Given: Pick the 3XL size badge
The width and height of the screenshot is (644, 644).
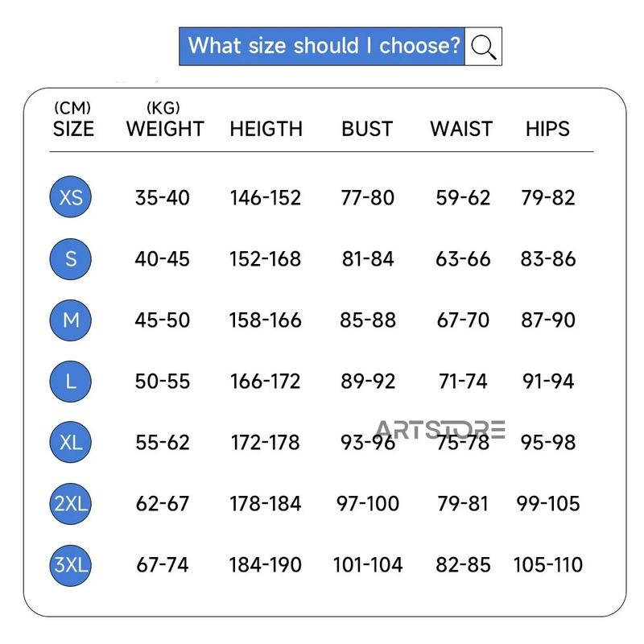Looking at the screenshot, I should point(70,565).
